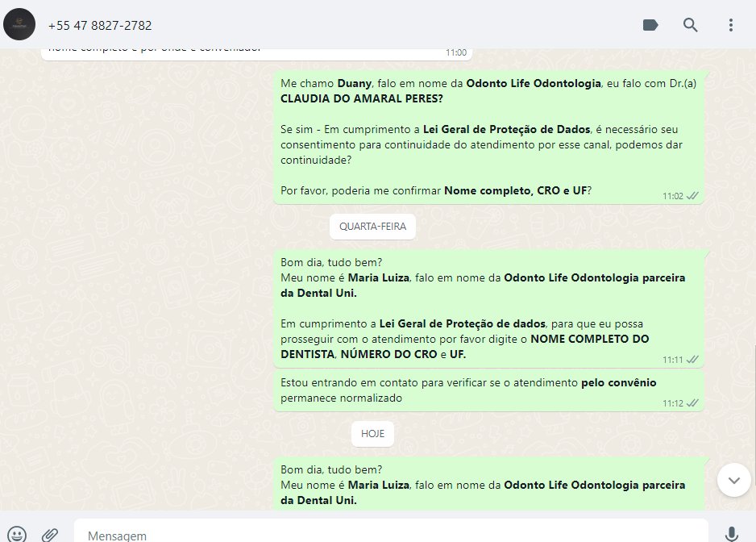Open contact info for +55 47 8827-2782
Image resolution: width=756 pixels, height=542 pixels.
(x=100, y=26)
